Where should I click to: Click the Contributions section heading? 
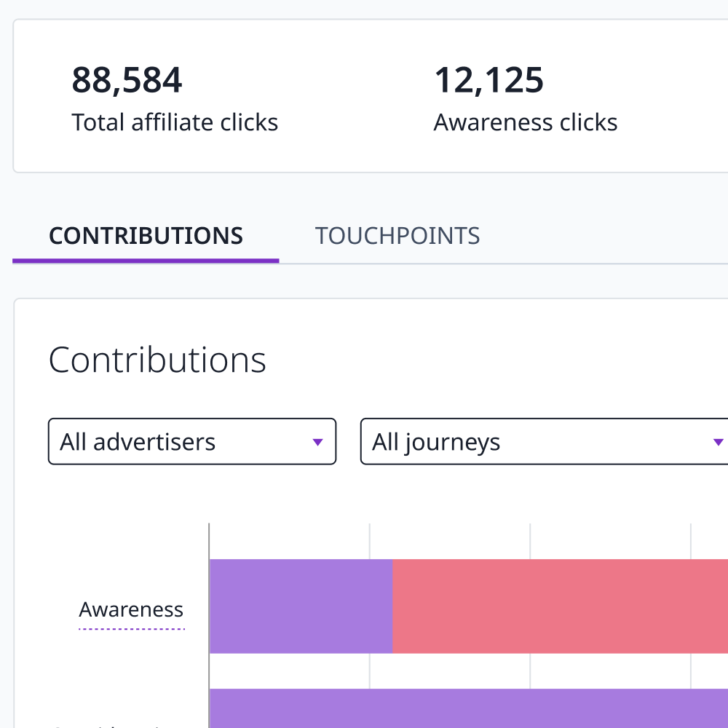click(157, 360)
